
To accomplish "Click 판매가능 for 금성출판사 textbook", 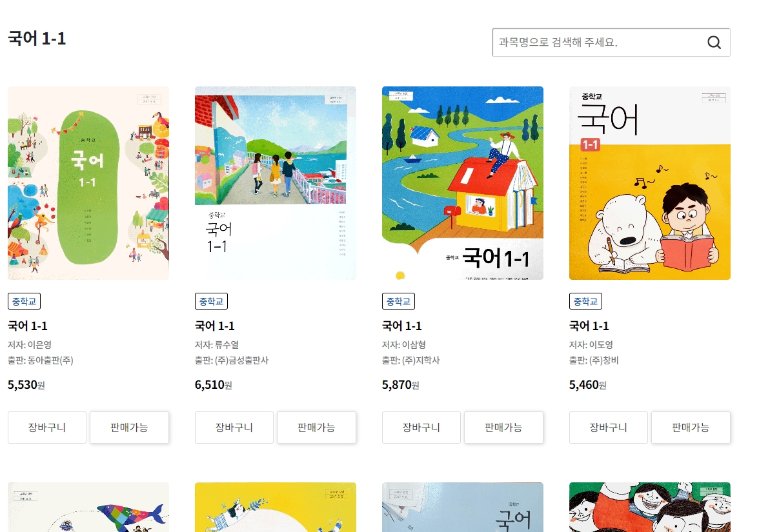I will (x=316, y=428).
